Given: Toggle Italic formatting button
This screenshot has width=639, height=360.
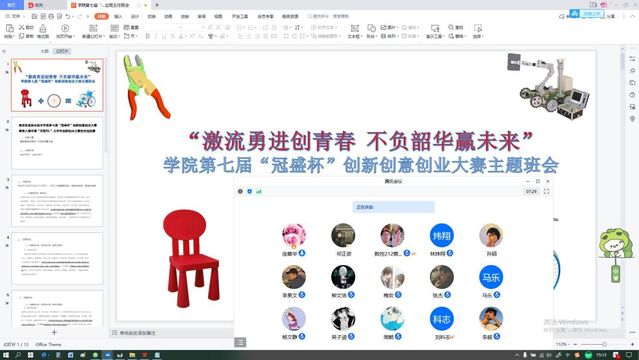Looking at the screenshot, I should [156, 36].
